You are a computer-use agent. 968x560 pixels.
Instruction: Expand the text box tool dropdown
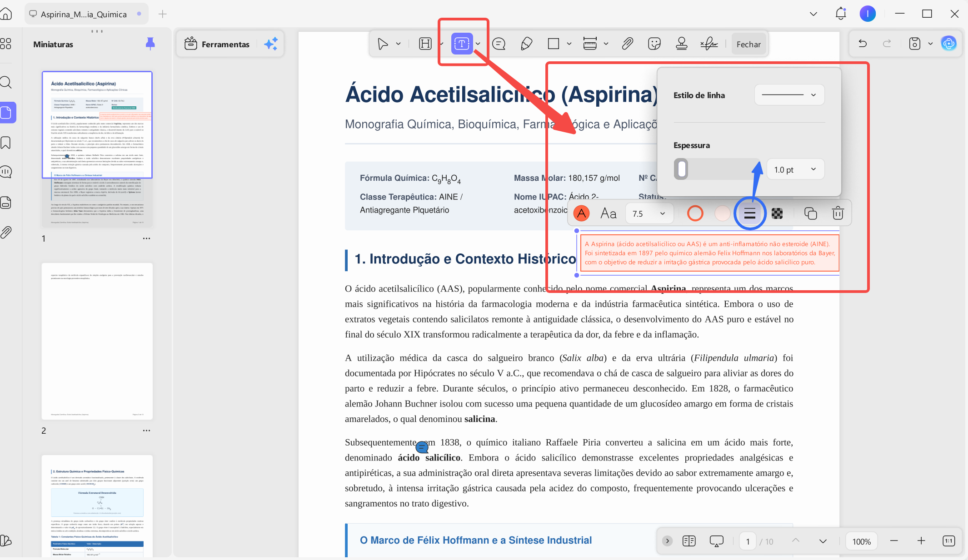[478, 44]
